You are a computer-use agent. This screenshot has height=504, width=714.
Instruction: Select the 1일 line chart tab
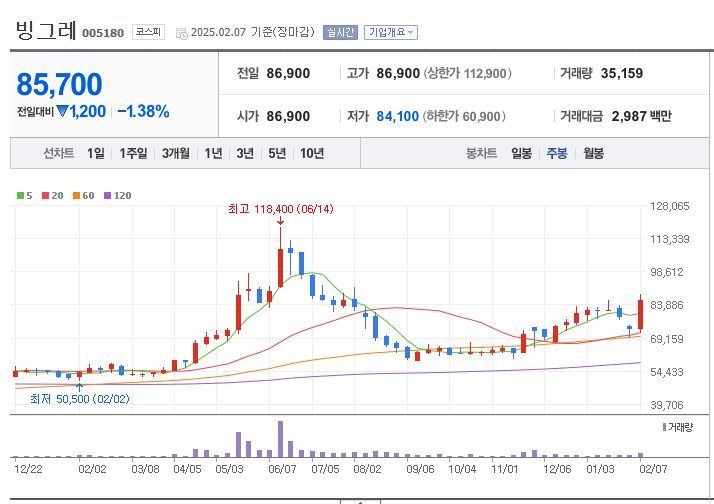tap(96, 153)
